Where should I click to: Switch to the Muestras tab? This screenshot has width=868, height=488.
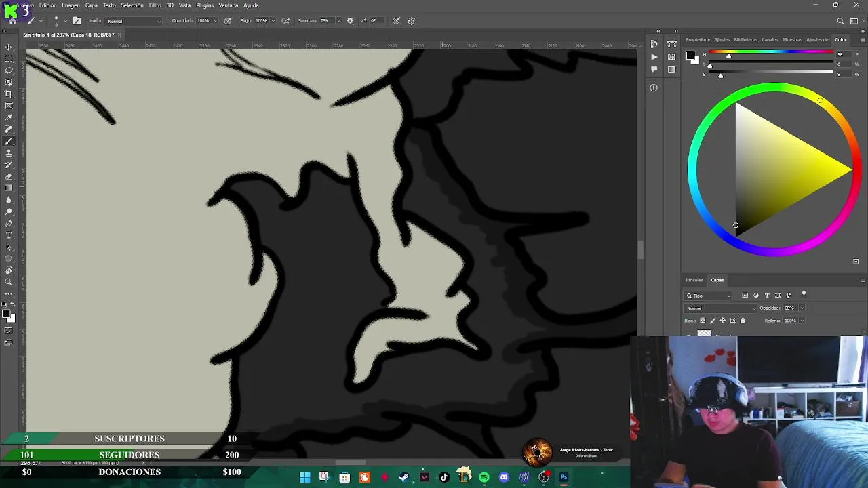792,39
